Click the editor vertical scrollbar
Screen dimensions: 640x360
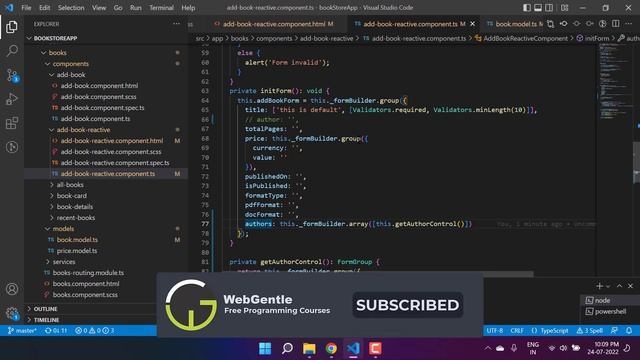[636, 162]
